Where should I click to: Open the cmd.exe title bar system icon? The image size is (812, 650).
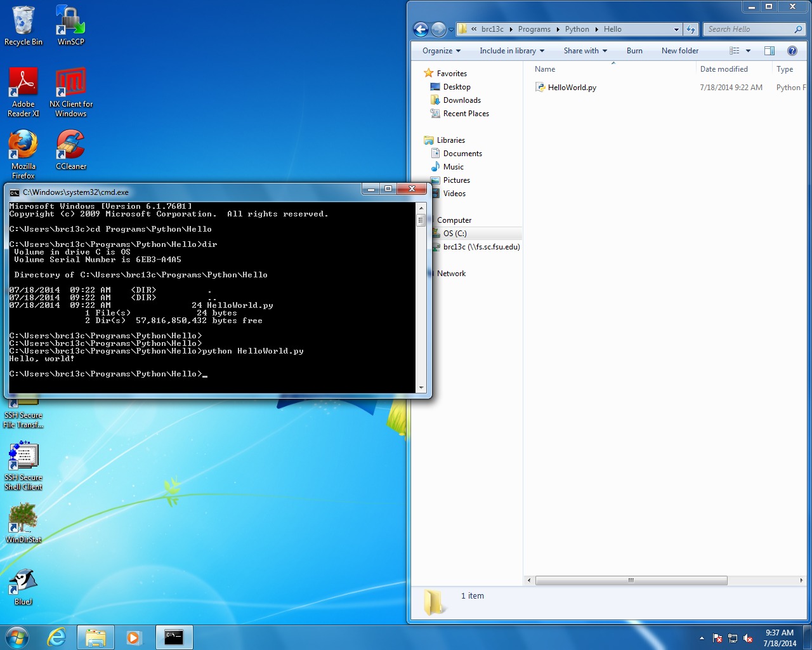pyautogui.click(x=14, y=192)
